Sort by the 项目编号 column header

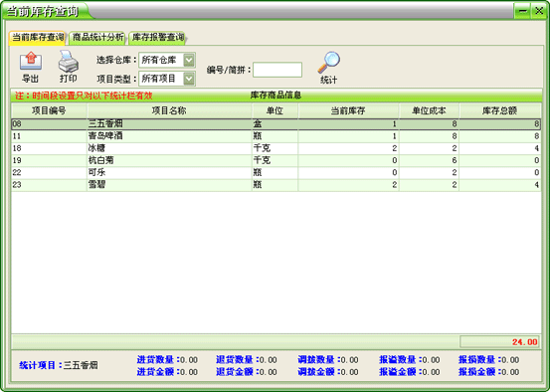click(x=49, y=110)
